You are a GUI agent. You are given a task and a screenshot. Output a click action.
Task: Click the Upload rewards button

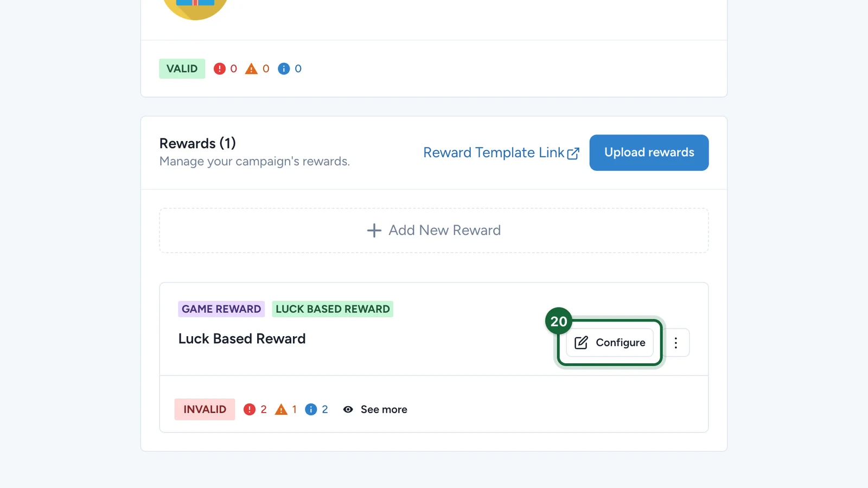click(x=649, y=152)
